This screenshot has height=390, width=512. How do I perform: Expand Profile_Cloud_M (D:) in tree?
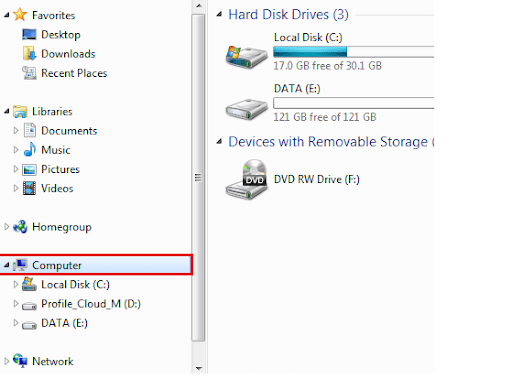16,304
